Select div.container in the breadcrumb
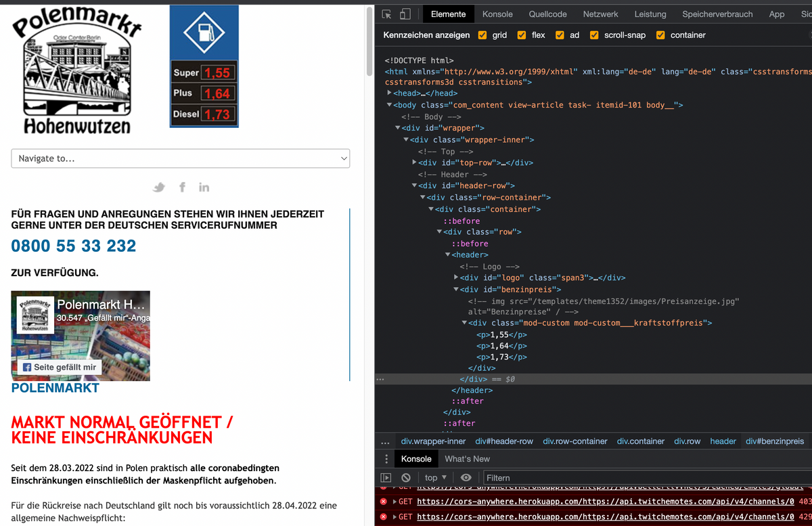Screen dimensions: 812x526 pyautogui.click(x=641, y=441)
